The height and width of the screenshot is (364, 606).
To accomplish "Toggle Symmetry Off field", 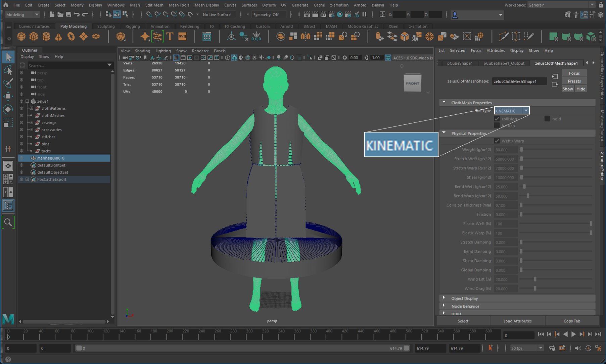I will click(x=269, y=14).
